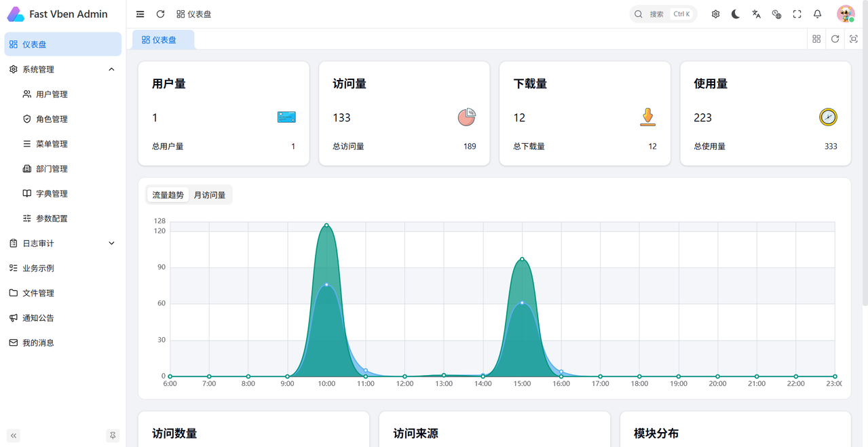
Task: Toggle the sidebar hamburger menu icon
Action: click(140, 14)
